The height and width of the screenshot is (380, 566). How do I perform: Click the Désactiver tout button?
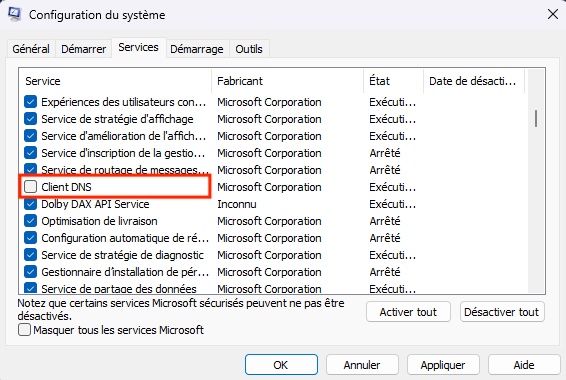pos(502,312)
